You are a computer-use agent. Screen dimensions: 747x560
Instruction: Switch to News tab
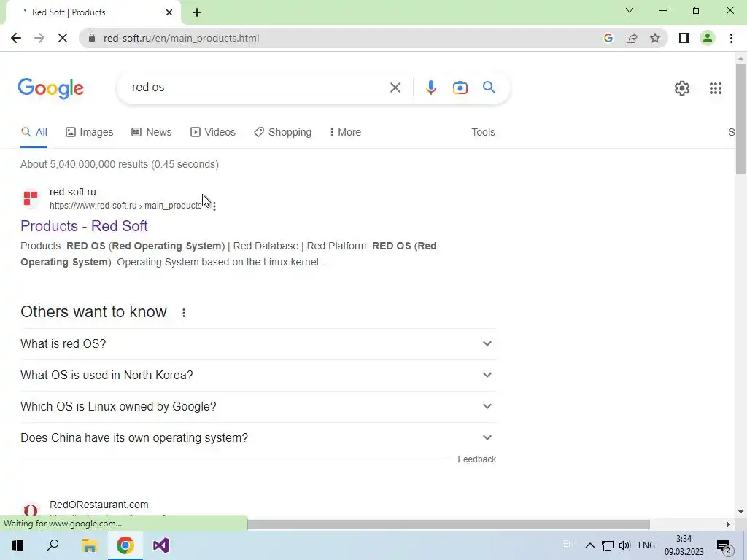[152, 133]
